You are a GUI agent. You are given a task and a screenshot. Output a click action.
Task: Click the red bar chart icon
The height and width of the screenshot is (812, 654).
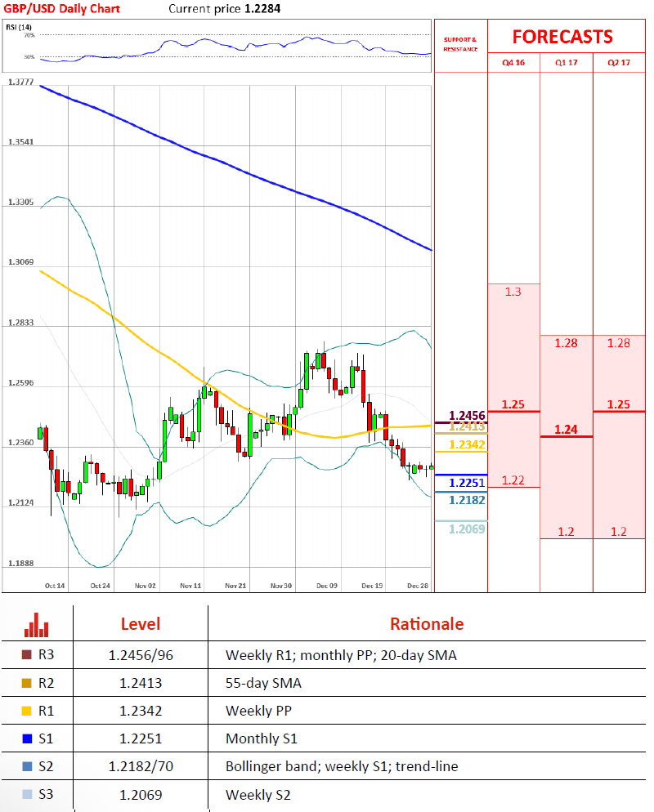[x=36, y=625]
